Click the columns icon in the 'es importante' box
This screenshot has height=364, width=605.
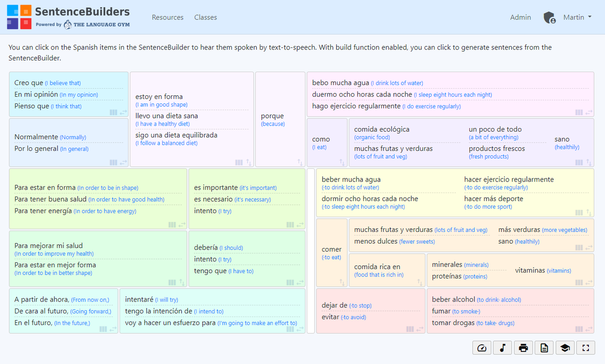[x=290, y=224]
